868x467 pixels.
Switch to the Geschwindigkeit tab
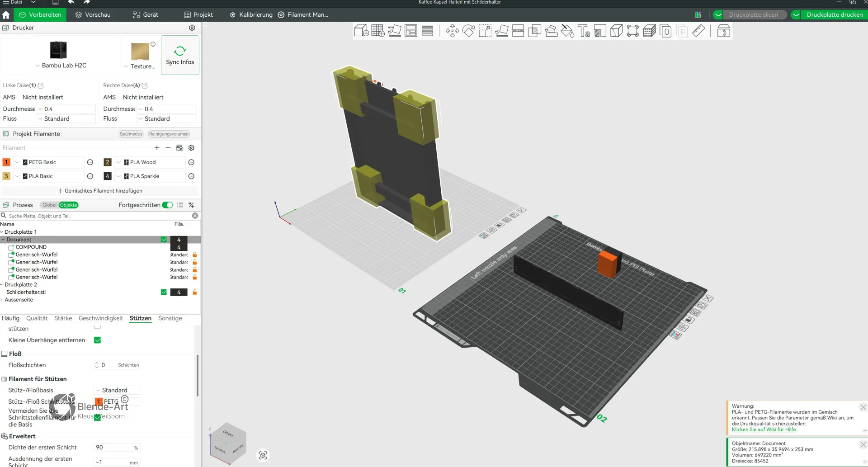pos(101,318)
